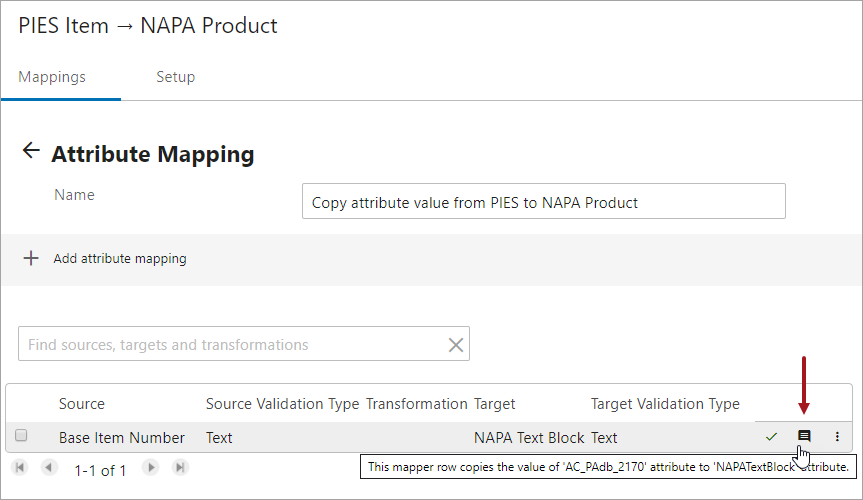
Task: Tick the checkbox for Base Item Number row
Action: point(21,436)
